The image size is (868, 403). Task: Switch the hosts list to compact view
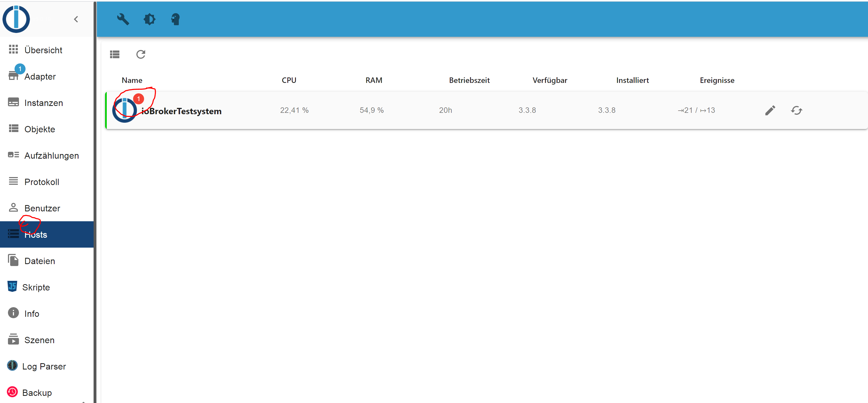click(114, 54)
